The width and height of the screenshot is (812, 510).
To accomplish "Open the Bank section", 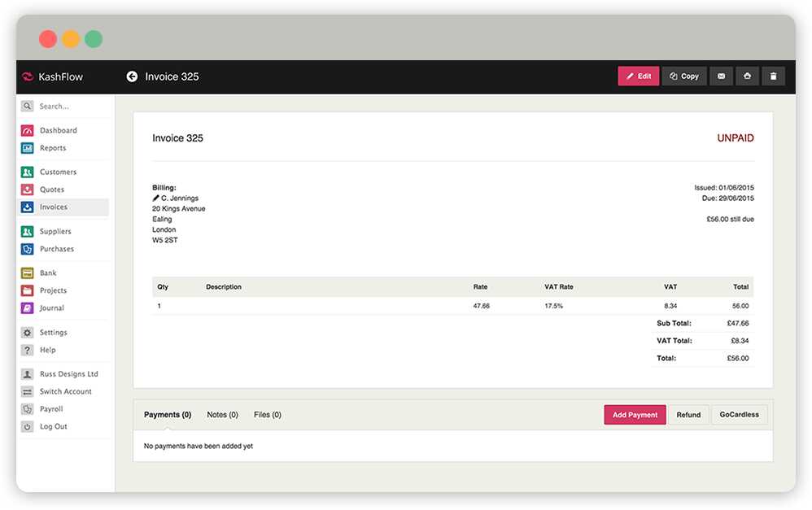I will [48, 273].
